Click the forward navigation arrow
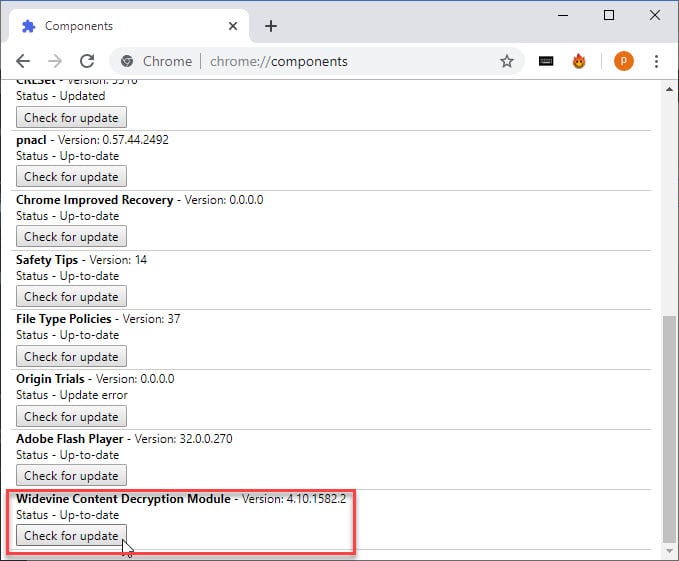679x561 pixels. pyautogui.click(x=55, y=61)
